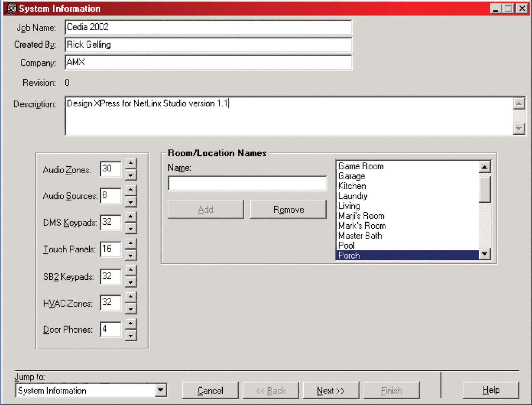Maximize the System Information window

[508, 8]
